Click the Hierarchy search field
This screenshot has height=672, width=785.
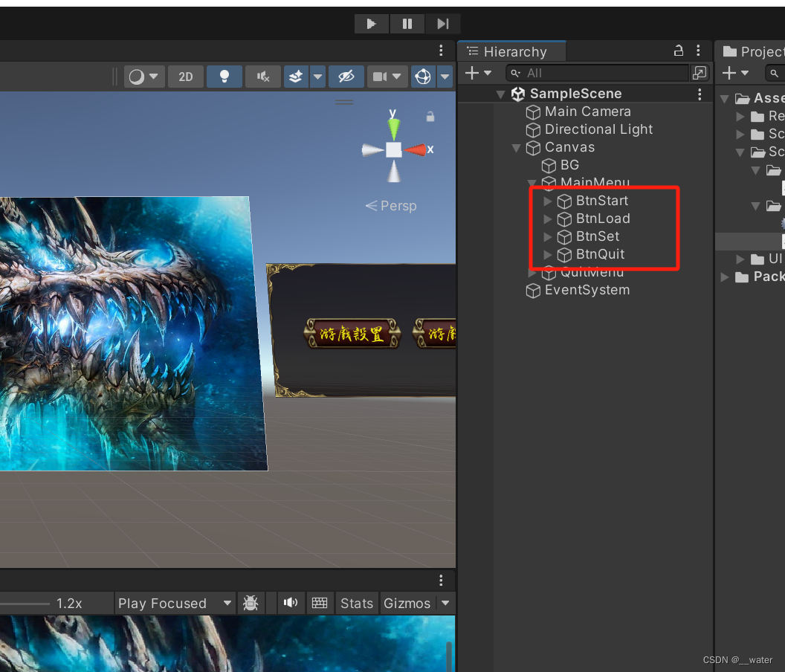click(598, 73)
